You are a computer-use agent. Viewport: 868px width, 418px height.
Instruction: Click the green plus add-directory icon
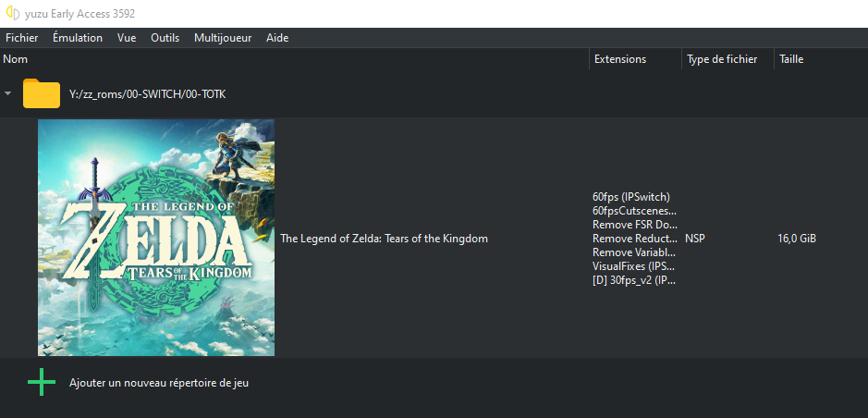[42, 382]
